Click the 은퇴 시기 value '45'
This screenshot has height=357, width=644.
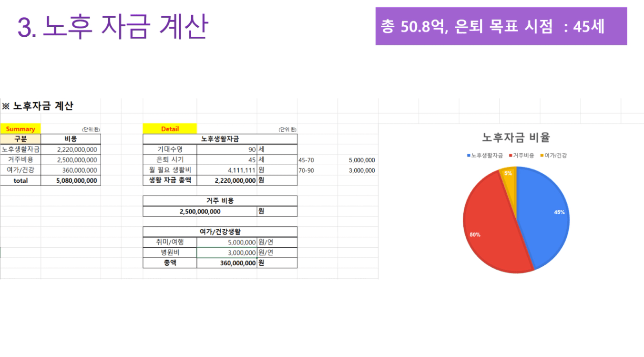[227, 160]
